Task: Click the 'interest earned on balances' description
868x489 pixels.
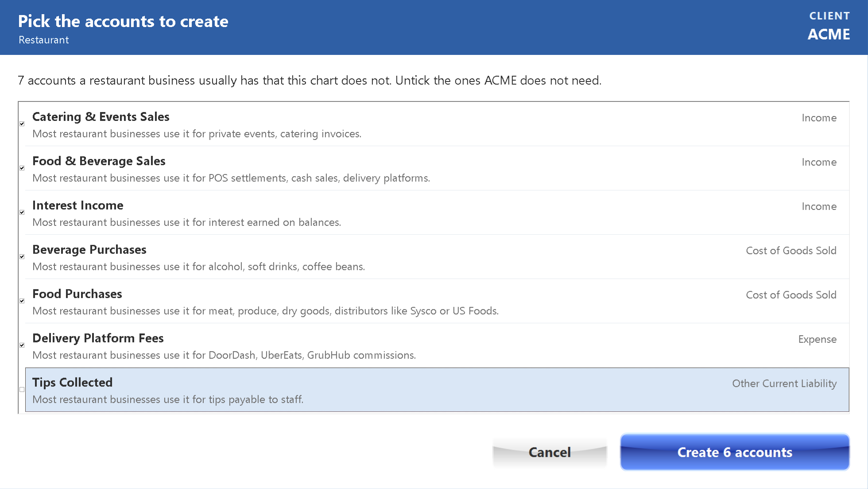Action: [186, 222]
